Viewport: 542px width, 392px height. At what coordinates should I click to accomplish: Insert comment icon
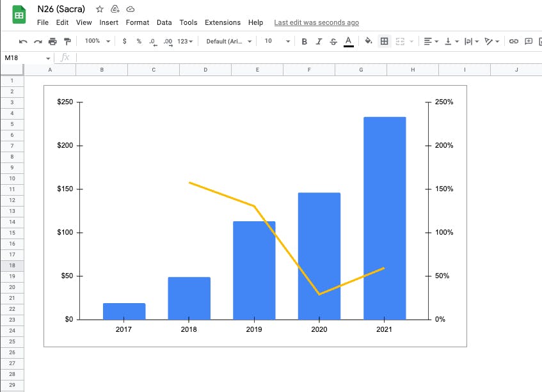[x=529, y=42]
